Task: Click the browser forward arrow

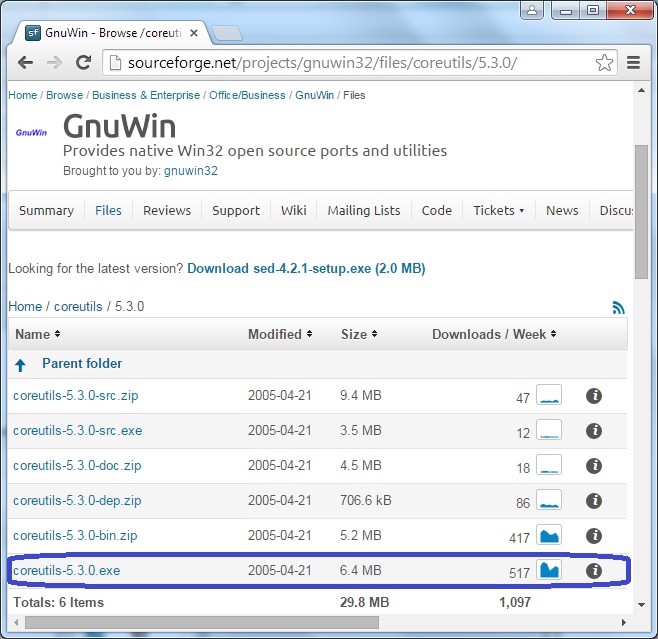Action: (54, 63)
